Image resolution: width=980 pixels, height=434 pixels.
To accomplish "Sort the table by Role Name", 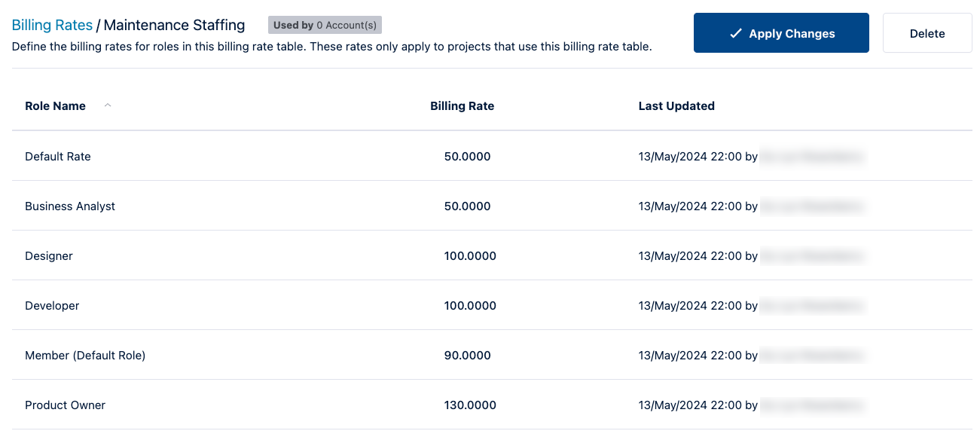I will click(56, 105).
